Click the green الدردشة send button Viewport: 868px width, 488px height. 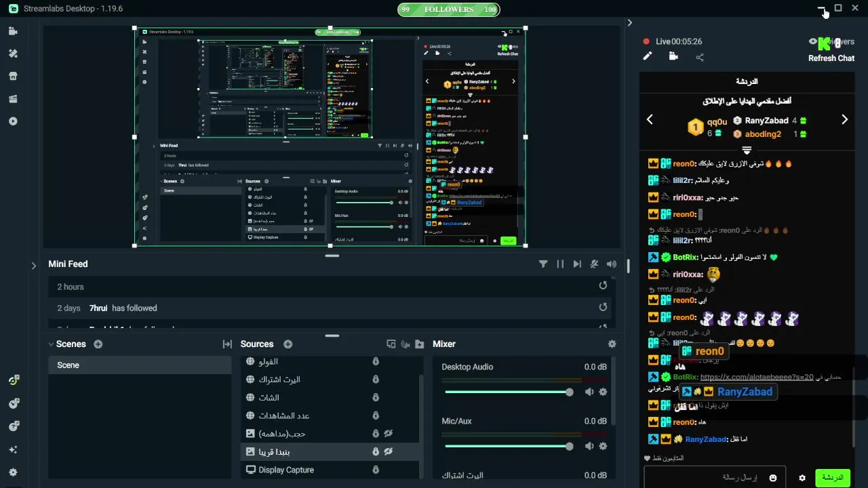(x=832, y=478)
